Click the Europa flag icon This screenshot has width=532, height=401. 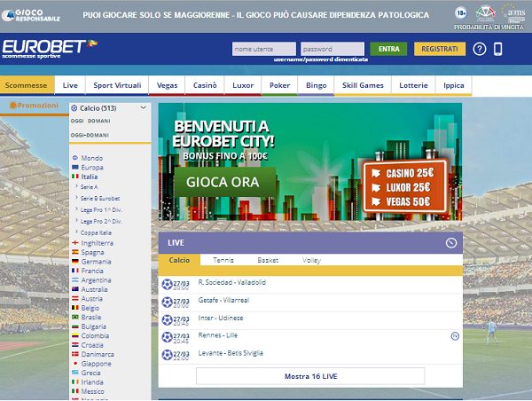75,167
